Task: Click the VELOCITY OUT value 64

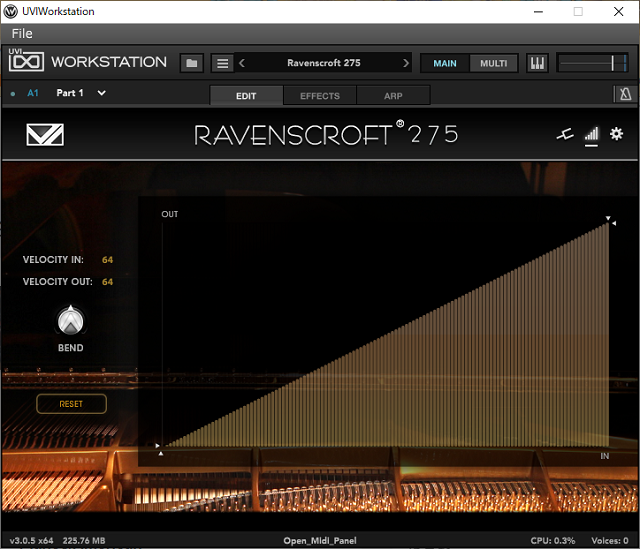Action: (107, 282)
